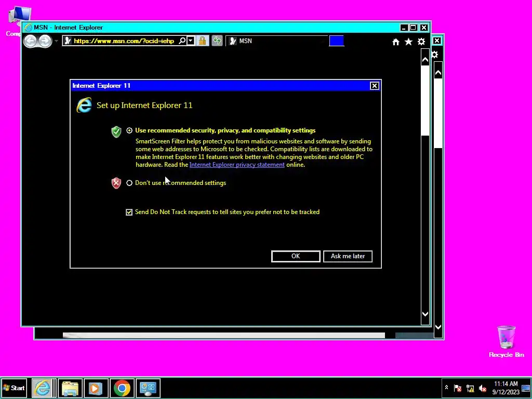Maximize the MSN Internet Explorer window
This screenshot has height=399, width=532.
click(413, 28)
